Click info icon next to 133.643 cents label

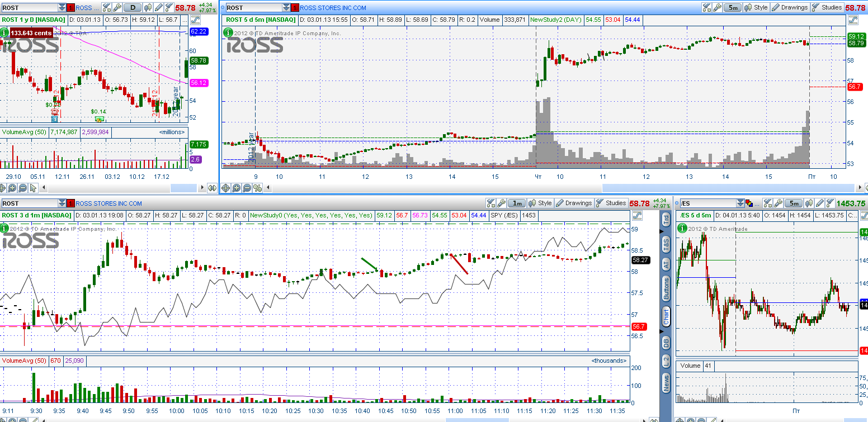coord(4,33)
